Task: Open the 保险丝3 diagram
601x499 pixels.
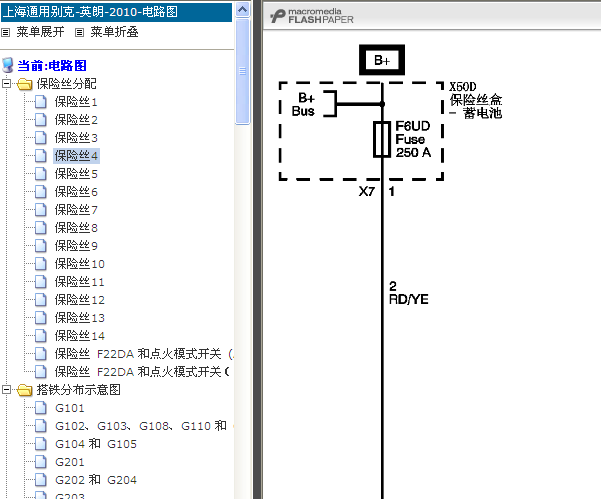Action: pyautogui.click(x=76, y=138)
